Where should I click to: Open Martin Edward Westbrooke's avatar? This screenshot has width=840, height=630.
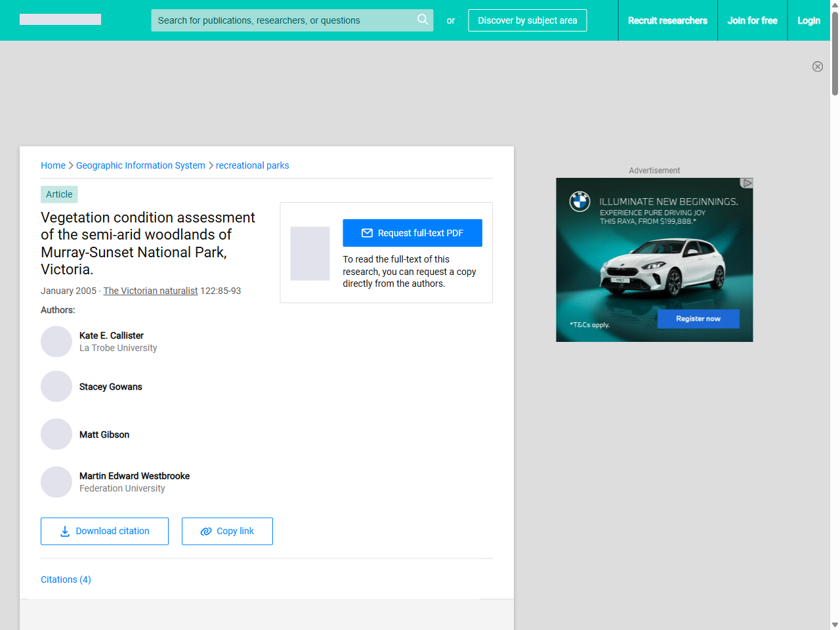[56, 482]
